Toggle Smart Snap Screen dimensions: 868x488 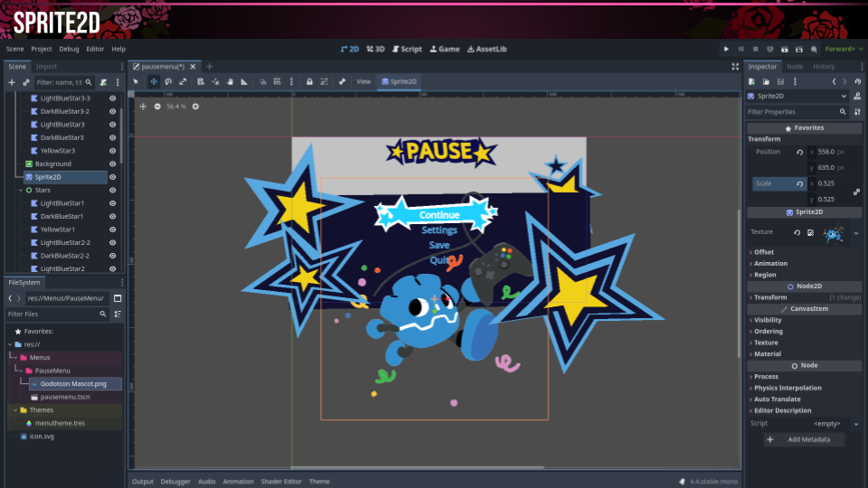click(x=262, y=82)
